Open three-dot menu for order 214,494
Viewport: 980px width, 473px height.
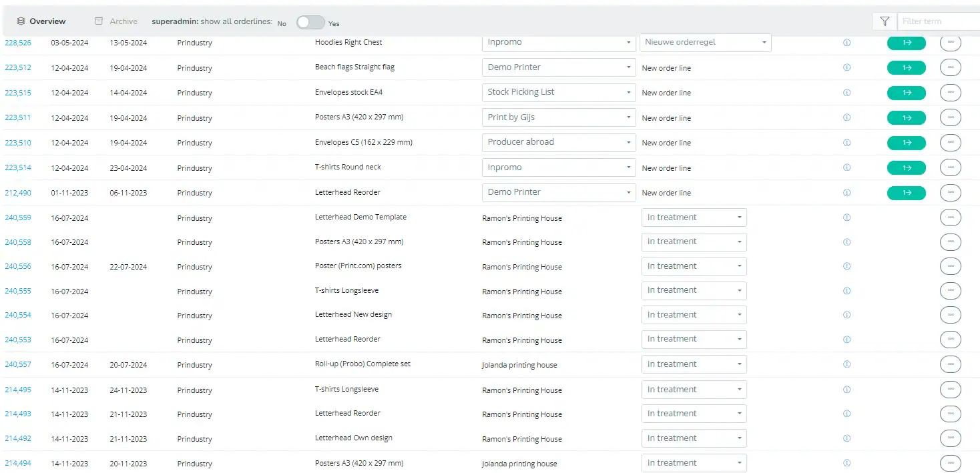[x=951, y=463]
